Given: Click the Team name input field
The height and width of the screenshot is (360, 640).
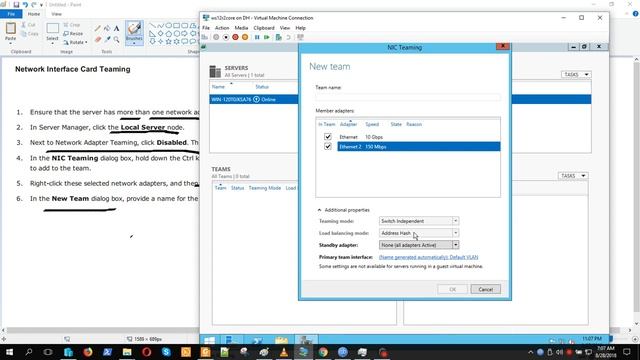Looking at the screenshot, I should (408, 97).
